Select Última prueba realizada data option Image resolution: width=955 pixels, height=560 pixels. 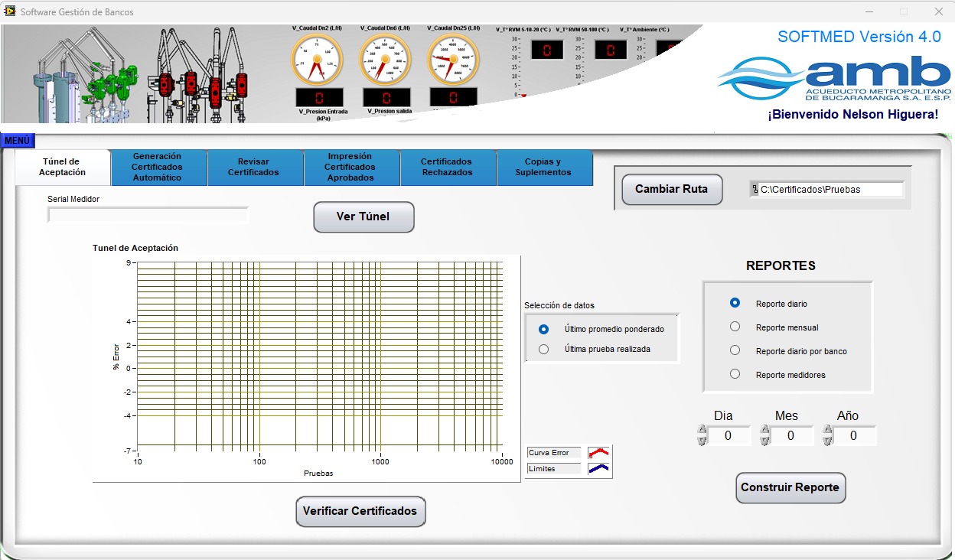pos(543,349)
